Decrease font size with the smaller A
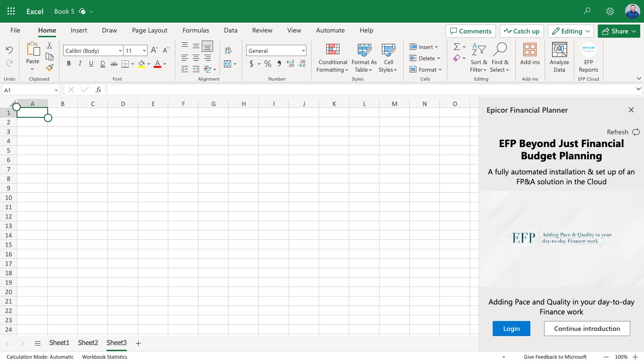This screenshot has height=362, width=644. click(165, 50)
